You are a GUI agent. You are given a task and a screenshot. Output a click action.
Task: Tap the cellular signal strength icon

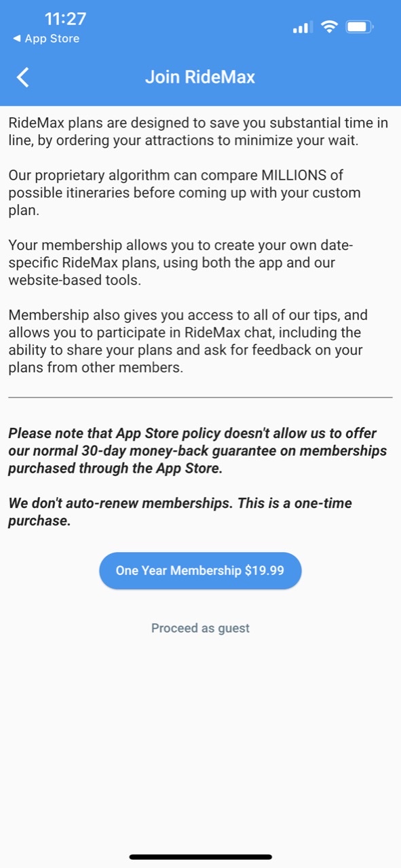(x=302, y=28)
